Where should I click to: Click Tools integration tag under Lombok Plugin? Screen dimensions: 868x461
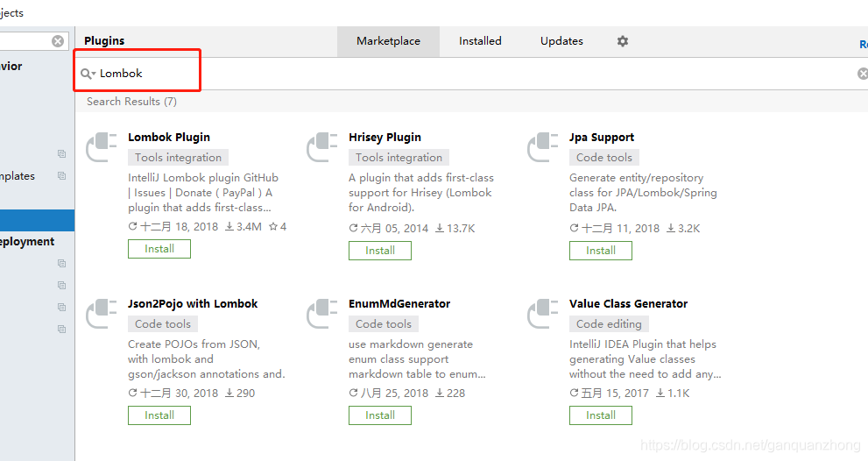(x=179, y=158)
